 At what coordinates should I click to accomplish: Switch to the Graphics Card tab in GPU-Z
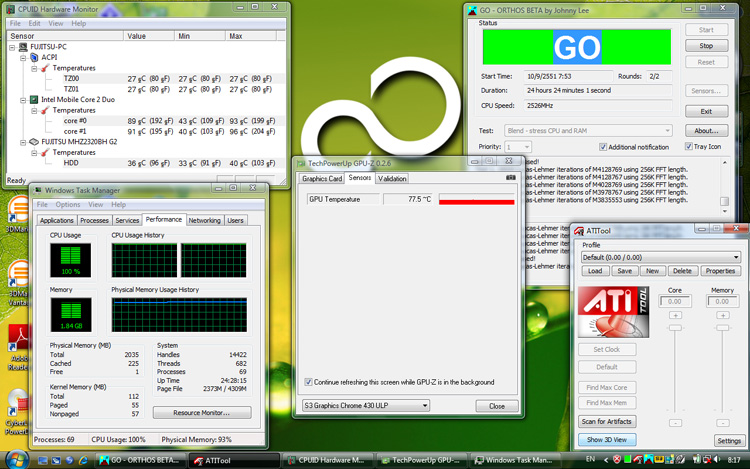coord(322,178)
